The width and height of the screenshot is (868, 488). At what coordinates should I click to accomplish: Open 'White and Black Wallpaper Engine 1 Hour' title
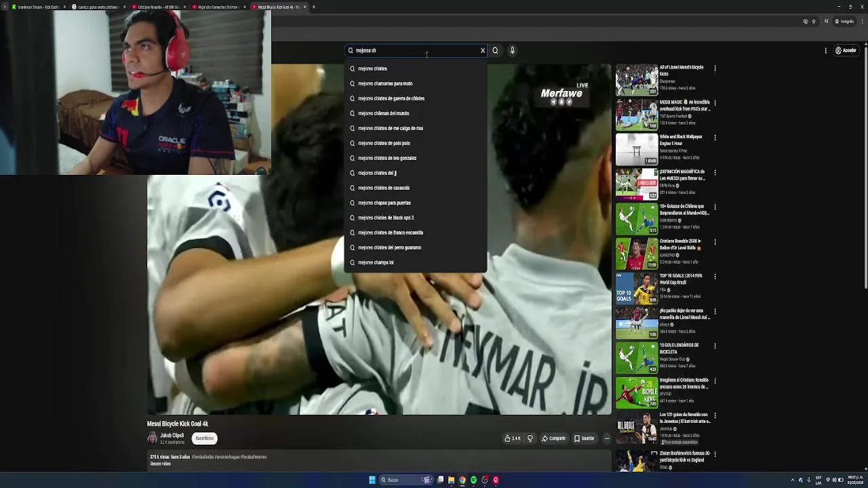(x=681, y=140)
